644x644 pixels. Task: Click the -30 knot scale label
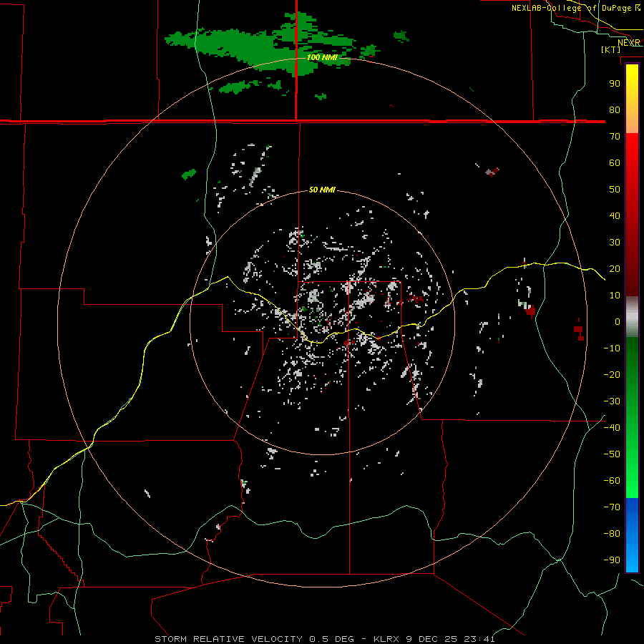click(x=612, y=401)
